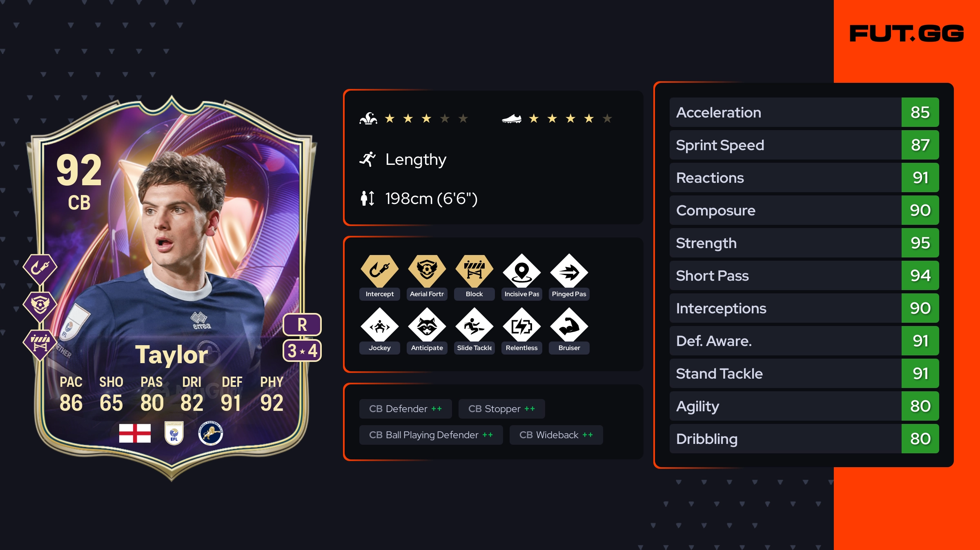This screenshot has height=550, width=980.
Task: Select the Bruiser muscle icon
Action: 569,325
